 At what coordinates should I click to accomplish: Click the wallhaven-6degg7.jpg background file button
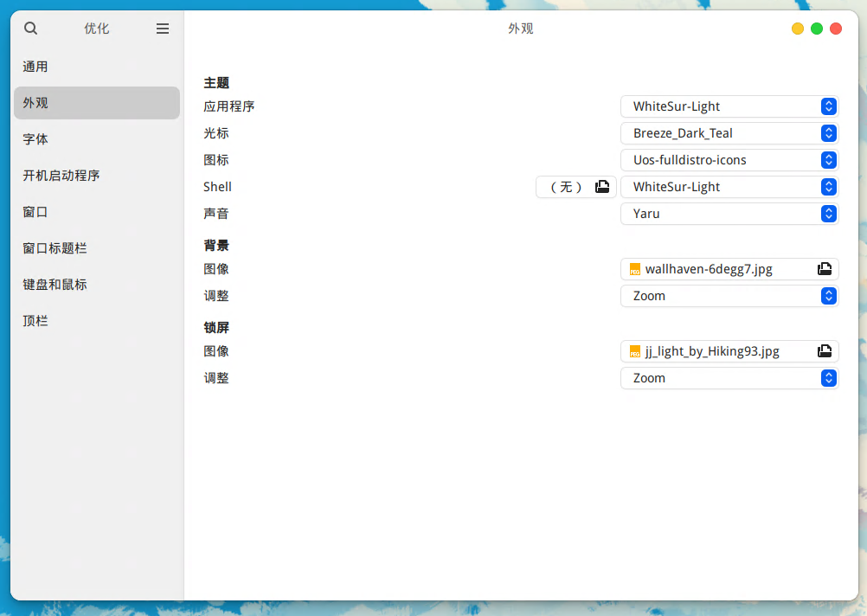pos(729,269)
